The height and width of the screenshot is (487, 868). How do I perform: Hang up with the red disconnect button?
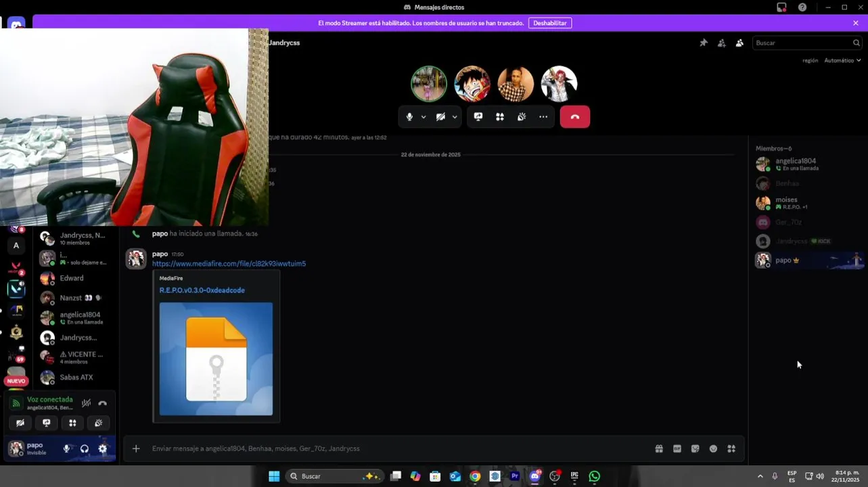click(x=575, y=117)
